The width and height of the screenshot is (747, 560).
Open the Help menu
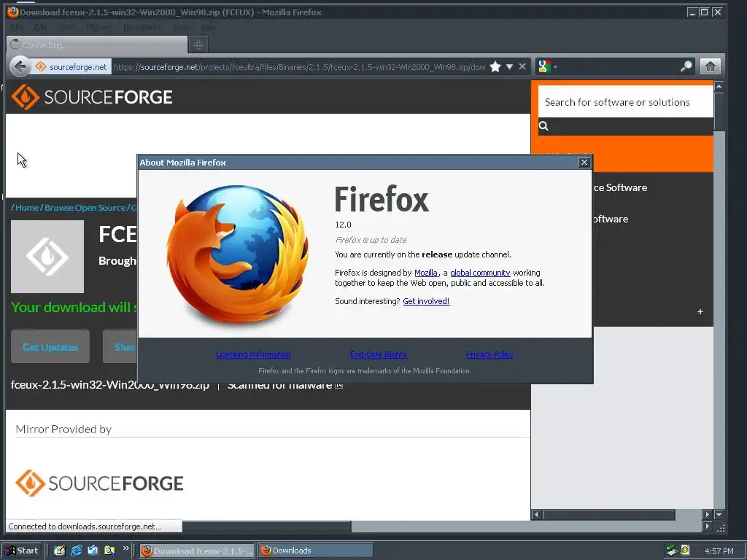[x=209, y=27]
